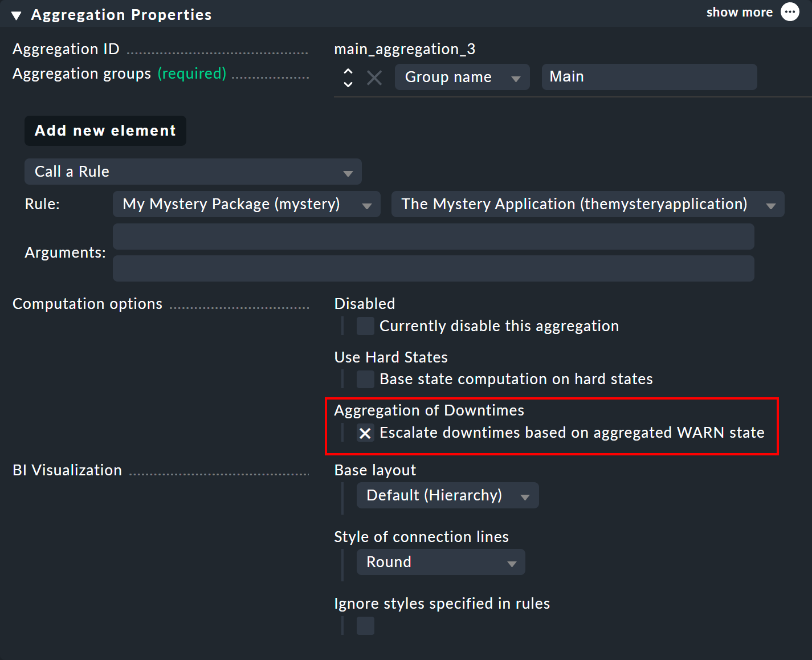
Task: Click the first Arguments input field
Action: (x=433, y=237)
